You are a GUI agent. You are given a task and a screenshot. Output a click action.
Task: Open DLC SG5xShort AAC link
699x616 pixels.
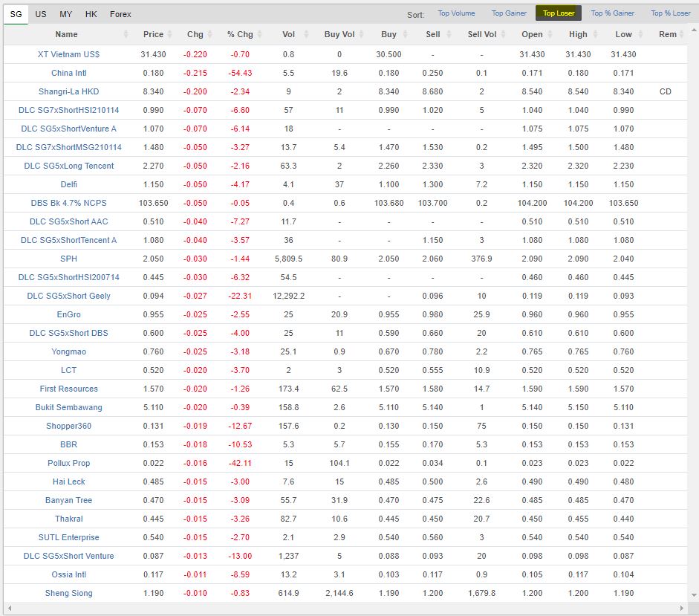click(x=68, y=221)
